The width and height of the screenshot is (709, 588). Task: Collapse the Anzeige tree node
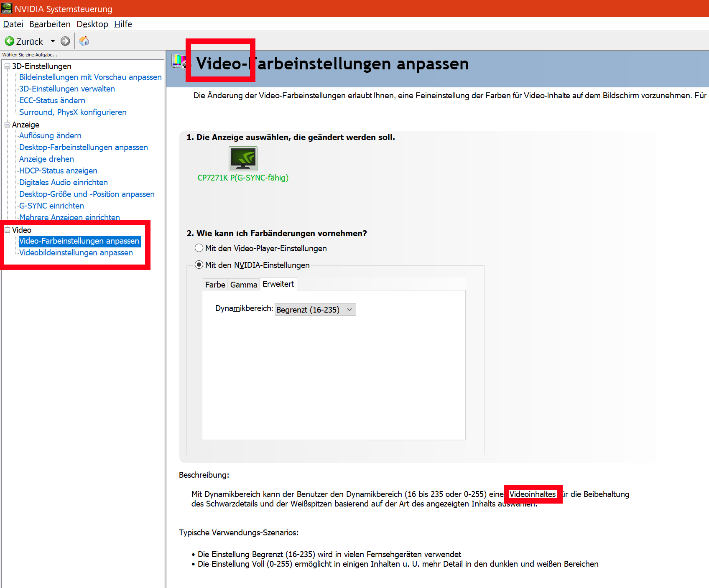click(x=7, y=125)
